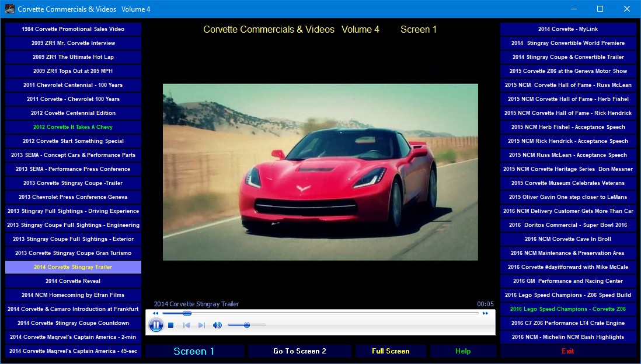Play 2014 Stingray Convertible World Premiere
The width and height of the screenshot is (641, 364).
tap(568, 43)
